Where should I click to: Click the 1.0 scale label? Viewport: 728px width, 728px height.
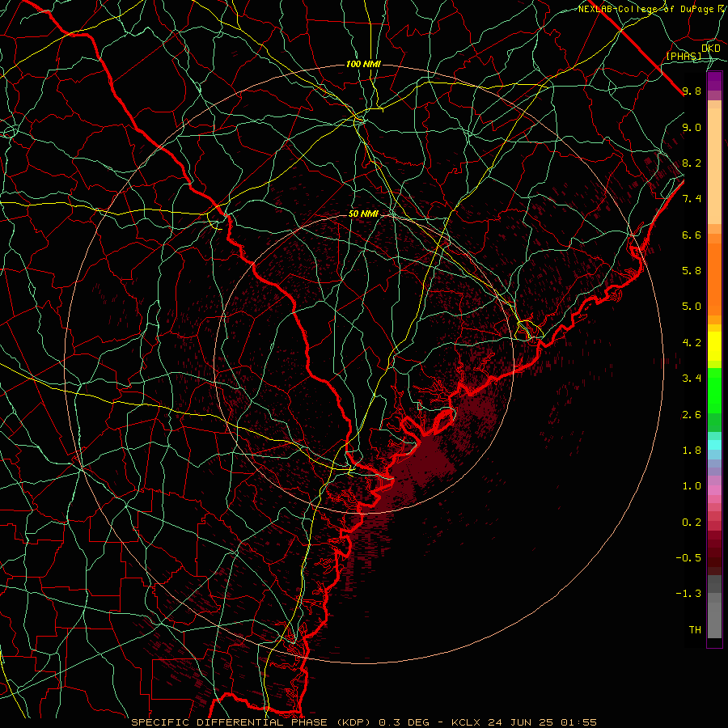[x=692, y=486]
